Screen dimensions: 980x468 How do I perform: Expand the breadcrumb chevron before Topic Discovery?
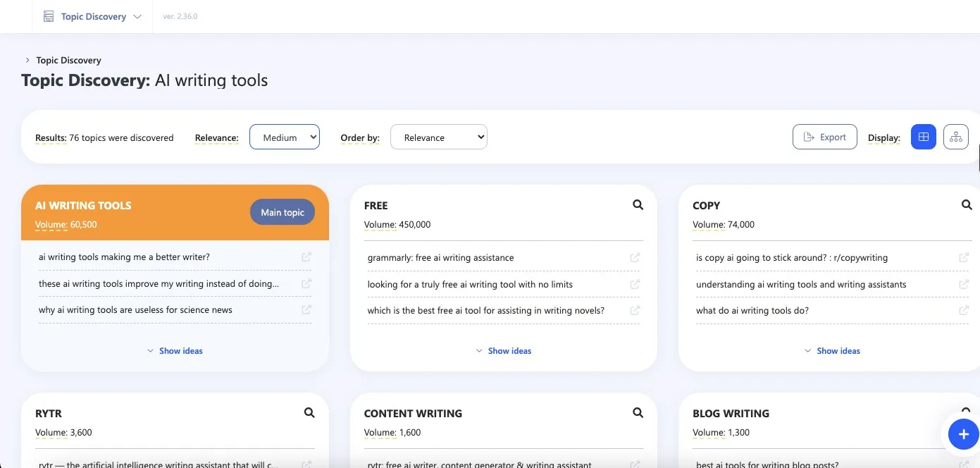[27, 61]
